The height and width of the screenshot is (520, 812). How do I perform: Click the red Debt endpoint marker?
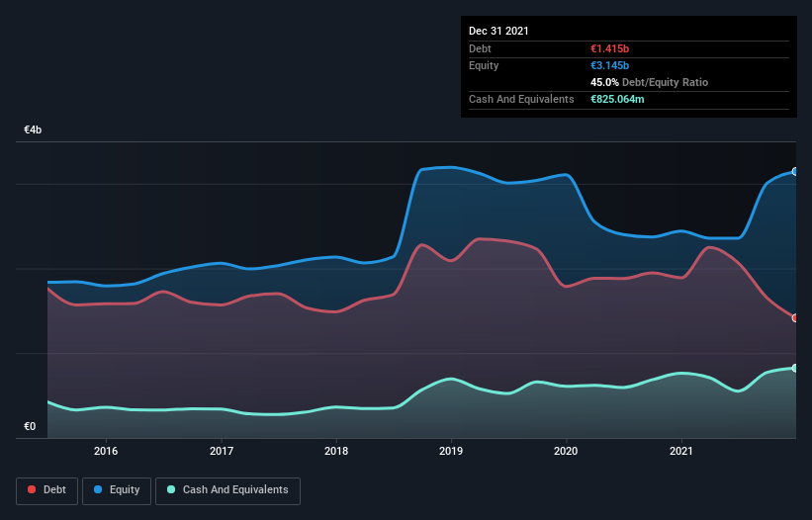[795, 318]
